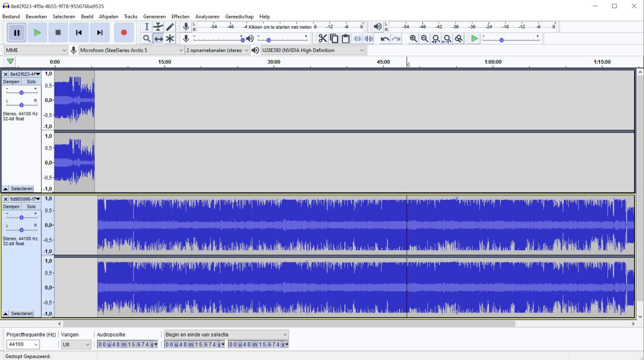Click the Multi-tool asterisk icon

(x=170, y=39)
